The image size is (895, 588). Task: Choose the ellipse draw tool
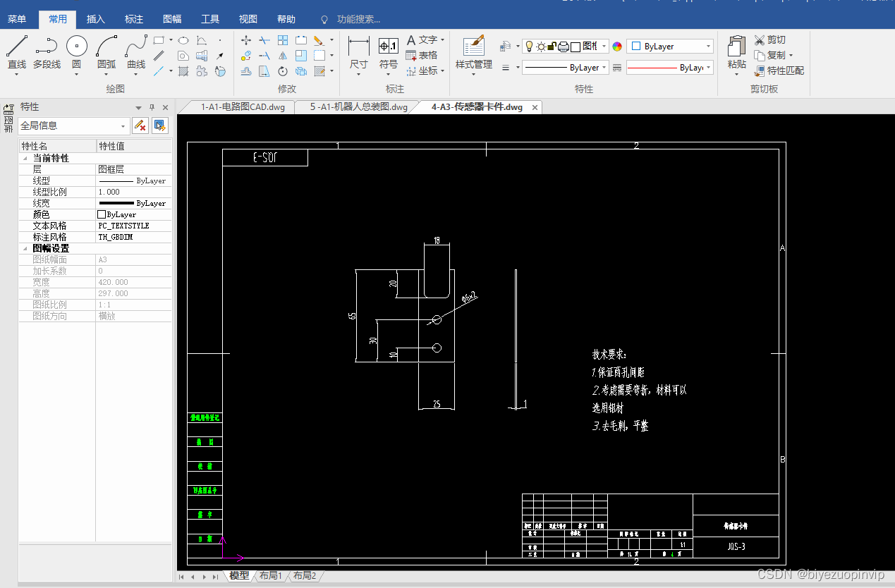(x=183, y=40)
